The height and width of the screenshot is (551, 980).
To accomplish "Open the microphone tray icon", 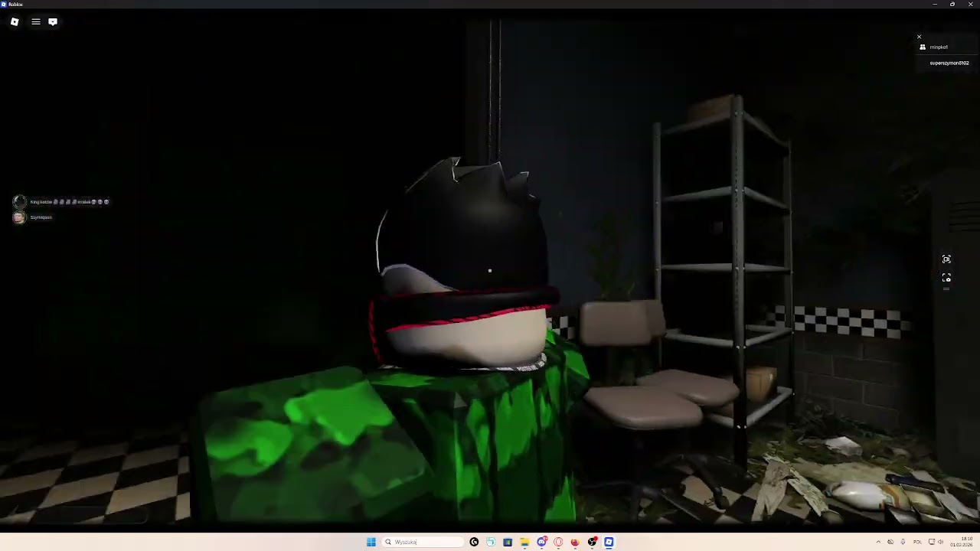I will 903,542.
